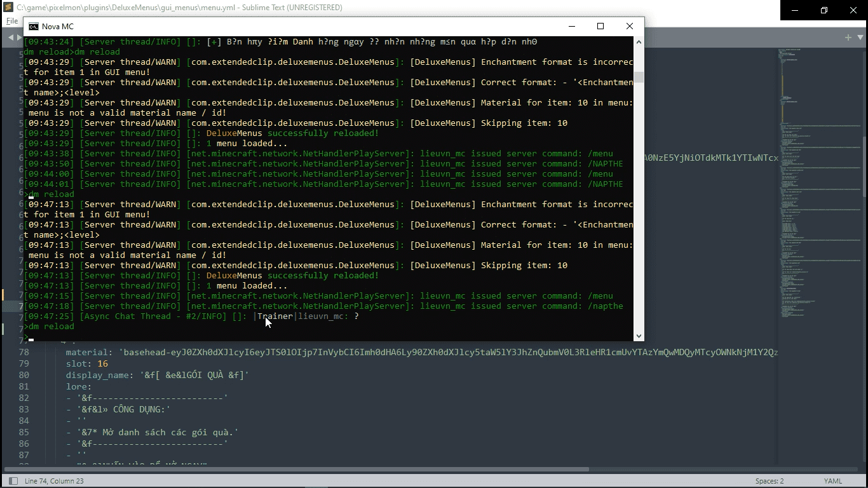Open the YAML syntax selector in the status bar
868x488 pixels.
tap(833, 481)
